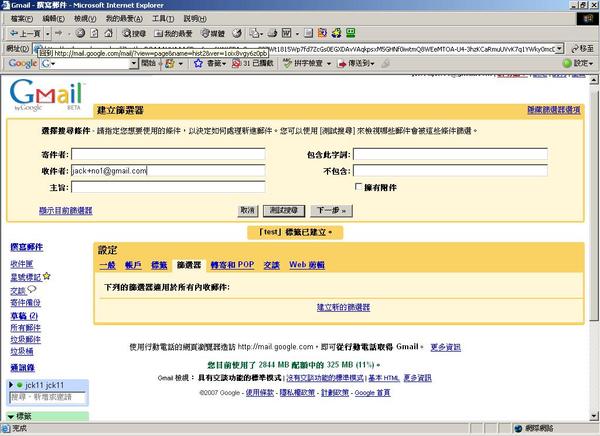Toggle the has attachment (擁有附件) checkbox

point(359,187)
